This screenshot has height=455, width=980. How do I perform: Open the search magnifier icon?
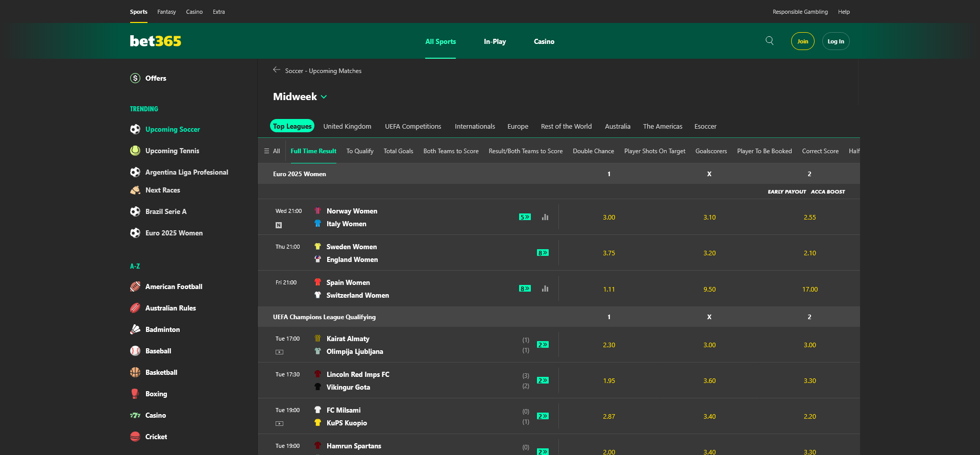coord(770,41)
